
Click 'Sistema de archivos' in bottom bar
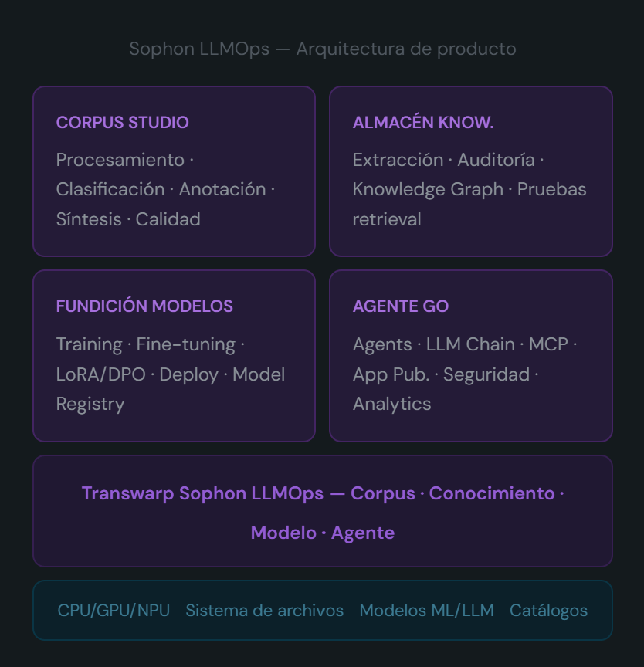pyautogui.click(x=264, y=611)
